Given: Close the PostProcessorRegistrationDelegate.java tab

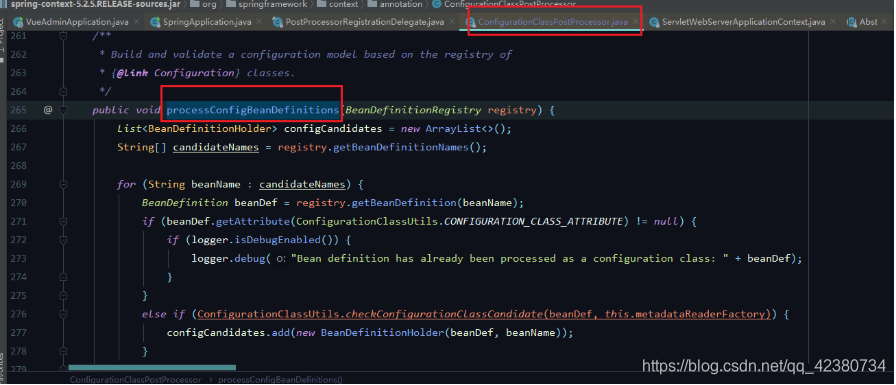Looking at the screenshot, I should [x=452, y=22].
